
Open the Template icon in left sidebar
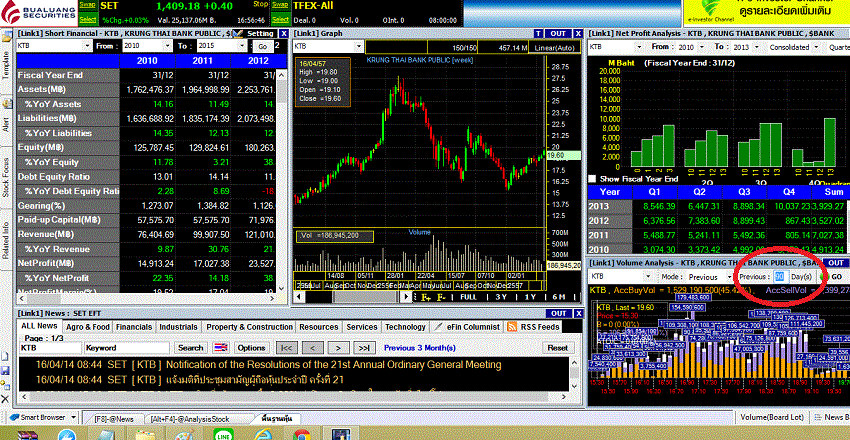coord(6,37)
